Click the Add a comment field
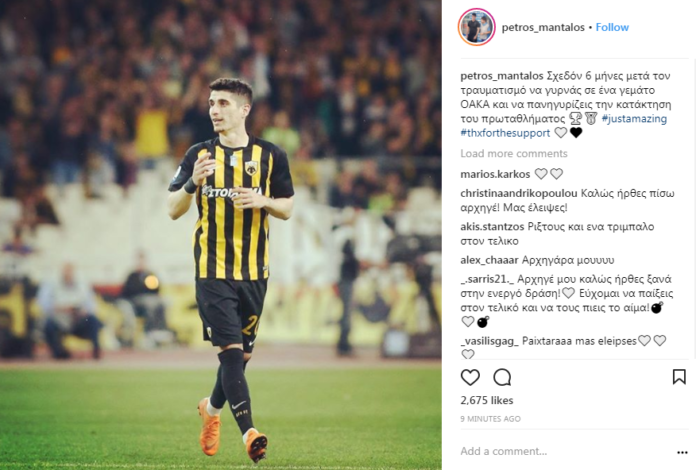The width and height of the screenshot is (696, 470). click(564, 451)
